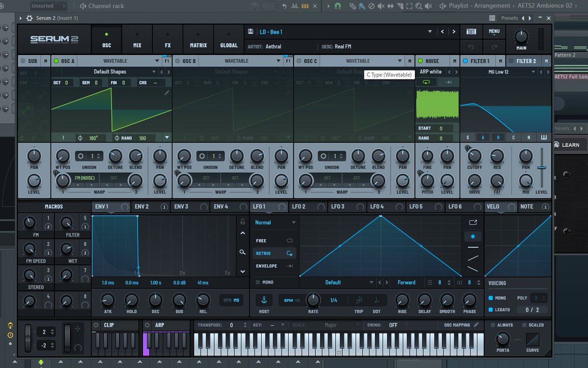Switch to the MIX tab
Viewport: 588px width, 368px height.
coord(137,39)
